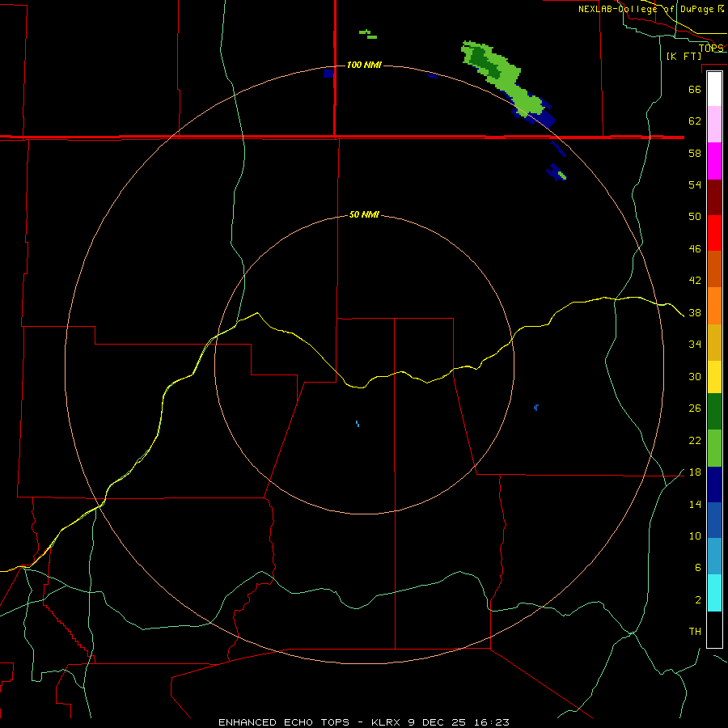Click the "NEXLAB-College of DuPage" credit text

pyautogui.click(x=645, y=9)
